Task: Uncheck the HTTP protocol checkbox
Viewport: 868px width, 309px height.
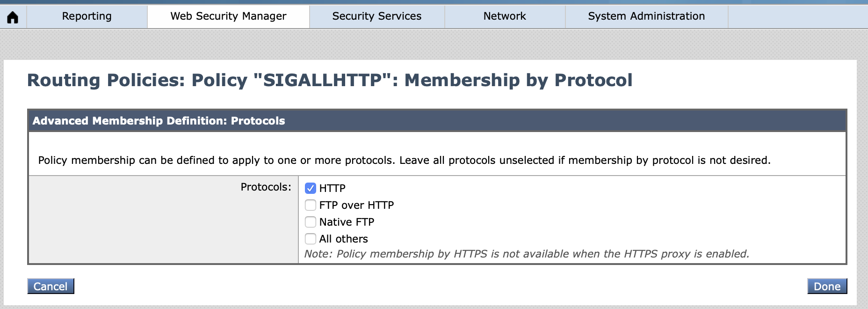Action: (311, 188)
